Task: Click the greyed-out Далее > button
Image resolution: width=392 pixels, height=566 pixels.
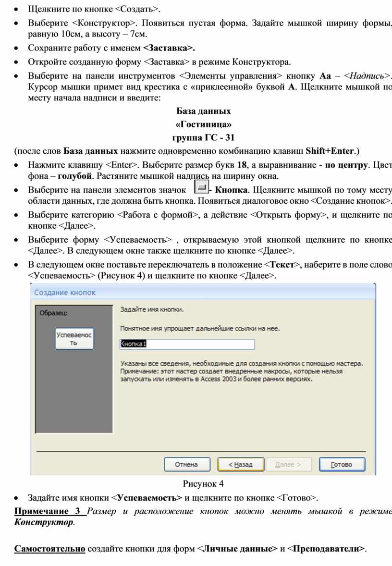Action: tap(288, 464)
